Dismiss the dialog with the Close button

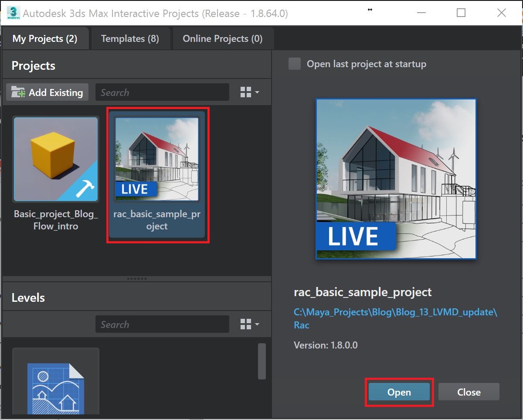(469, 392)
